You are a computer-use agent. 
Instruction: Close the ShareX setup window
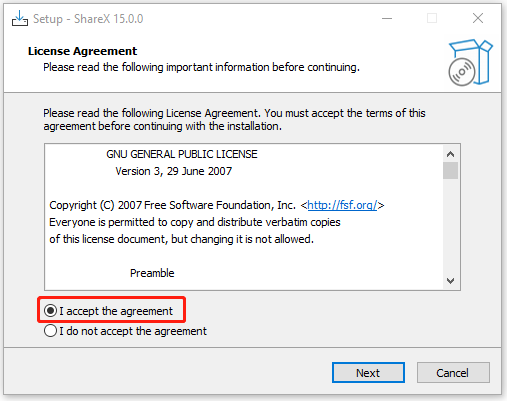(x=478, y=18)
